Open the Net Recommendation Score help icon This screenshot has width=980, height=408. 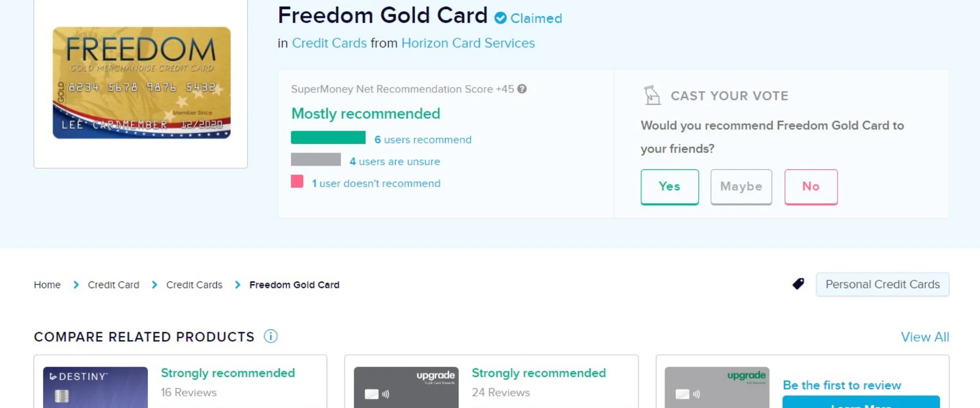pos(522,89)
